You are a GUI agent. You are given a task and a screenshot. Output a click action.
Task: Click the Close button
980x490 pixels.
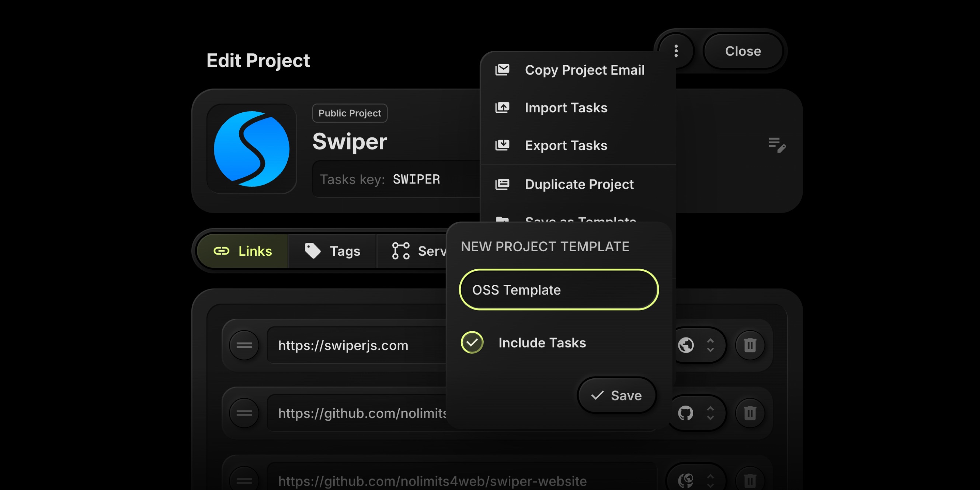pyautogui.click(x=743, y=51)
